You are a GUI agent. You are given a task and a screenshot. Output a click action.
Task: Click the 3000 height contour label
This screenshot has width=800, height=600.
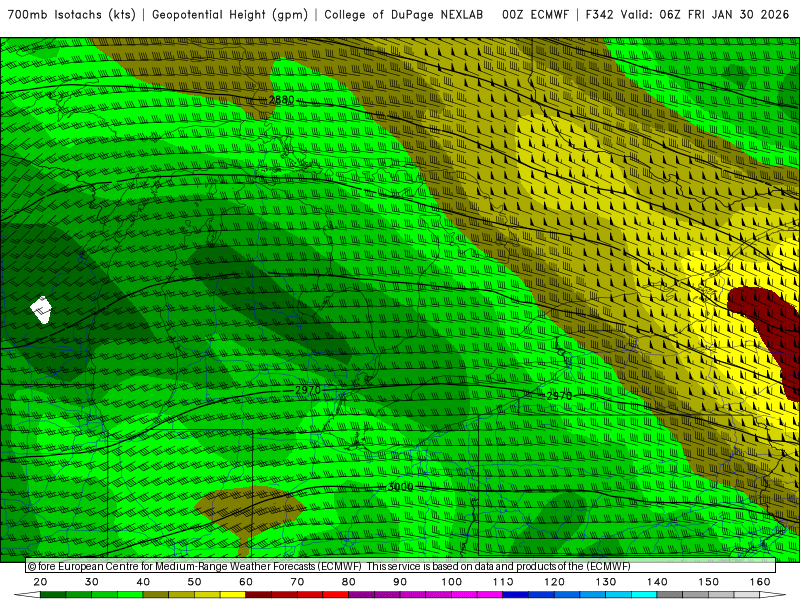pyautogui.click(x=401, y=487)
